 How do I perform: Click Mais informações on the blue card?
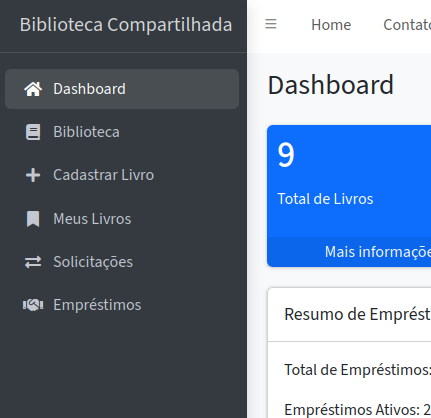coord(378,252)
